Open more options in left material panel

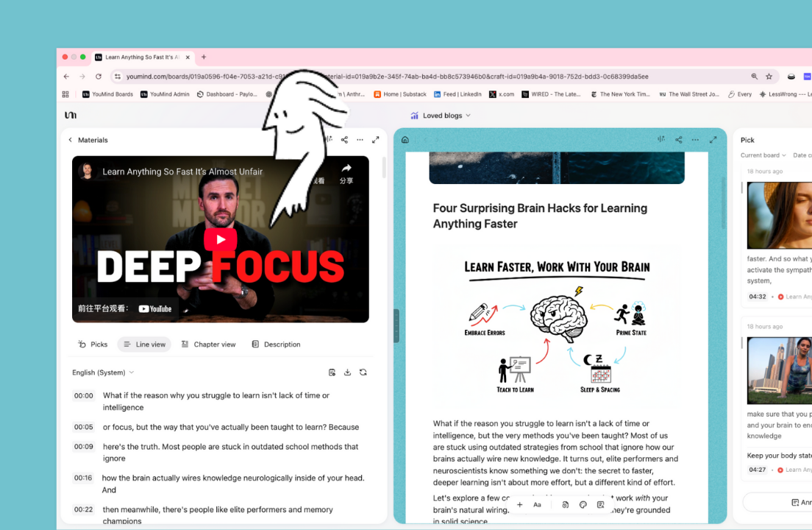coord(360,140)
